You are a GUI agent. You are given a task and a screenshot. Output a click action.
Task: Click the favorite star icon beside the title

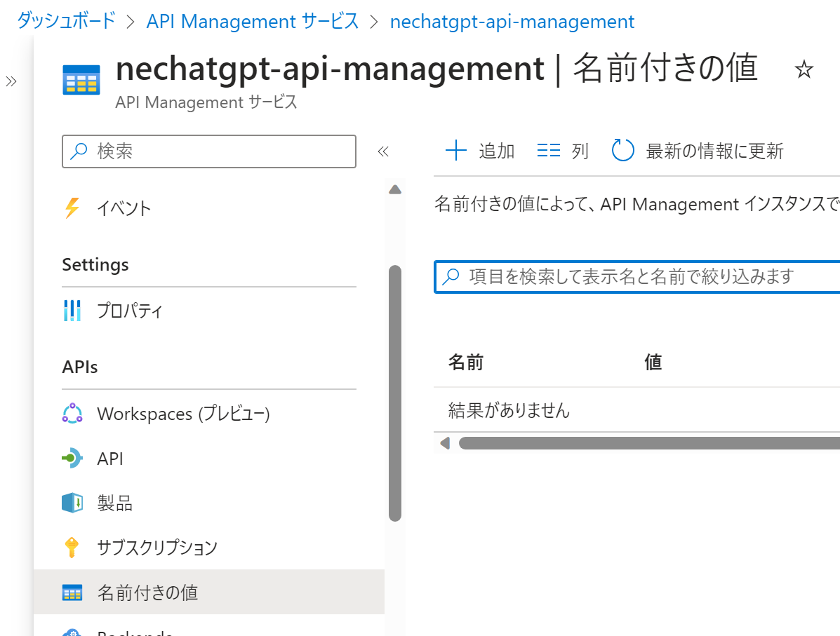(804, 69)
